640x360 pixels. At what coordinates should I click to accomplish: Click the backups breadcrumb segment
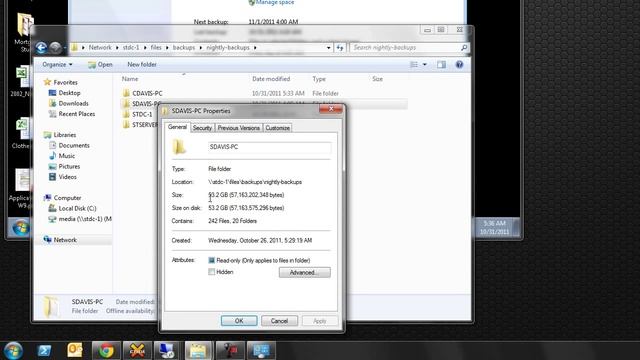tap(184, 48)
